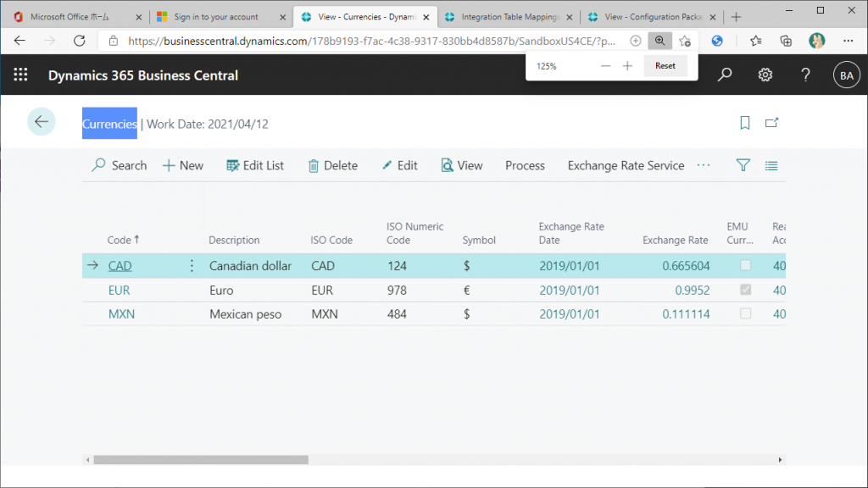Open the ISO Numeric Code column header

tap(415, 234)
